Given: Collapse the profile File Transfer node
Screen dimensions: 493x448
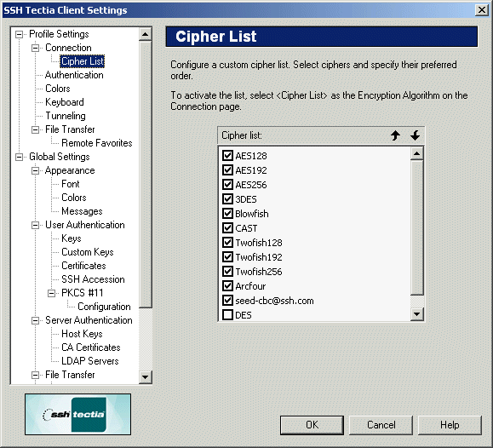Looking at the screenshot, I should coord(35,129).
